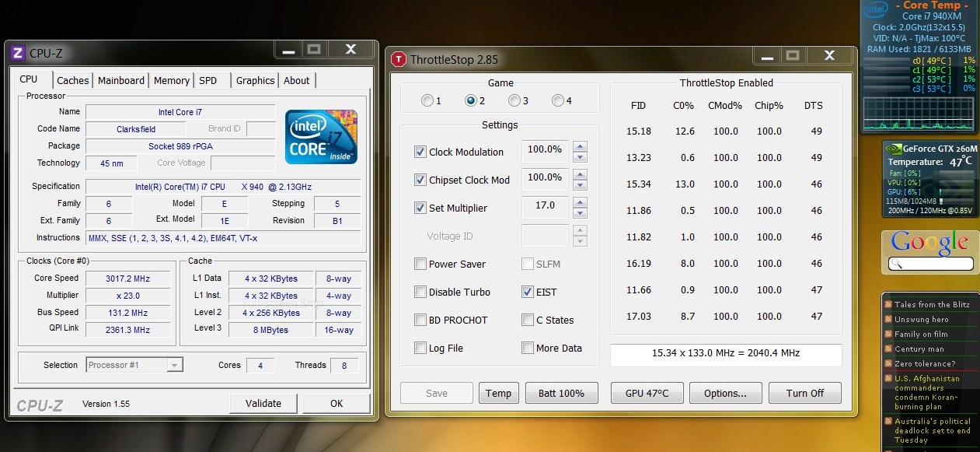Enable the Clock Modulation checkbox
This screenshot has width=980, height=452.
click(x=420, y=152)
